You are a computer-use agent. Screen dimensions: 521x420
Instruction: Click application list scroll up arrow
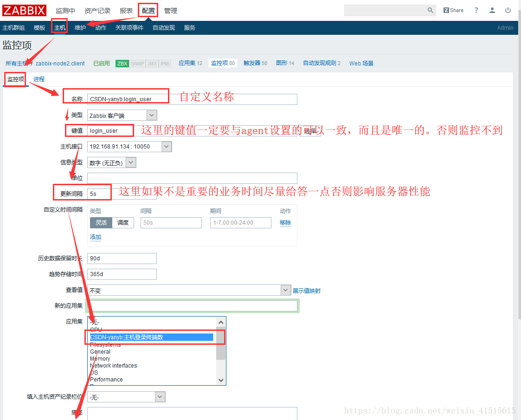pos(221,322)
